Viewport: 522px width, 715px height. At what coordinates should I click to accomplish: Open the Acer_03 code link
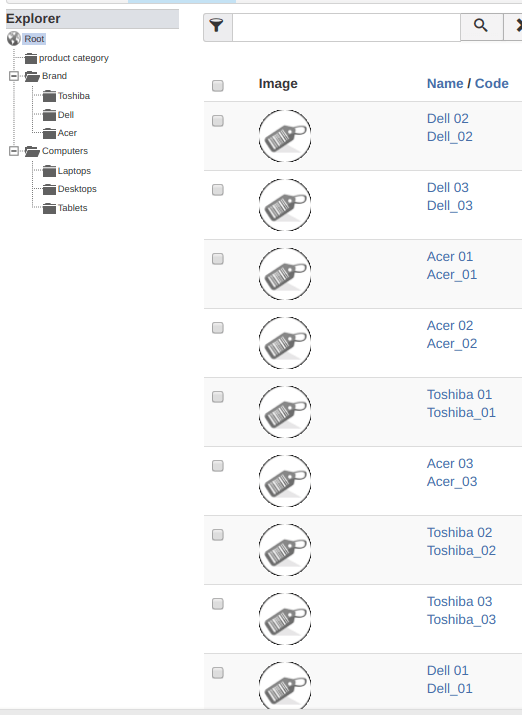click(452, 482)
